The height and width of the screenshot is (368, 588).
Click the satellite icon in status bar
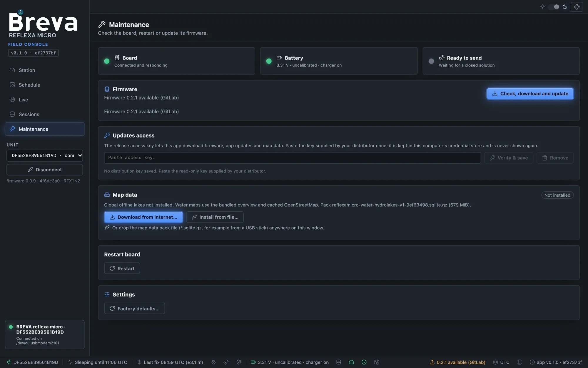213,362
